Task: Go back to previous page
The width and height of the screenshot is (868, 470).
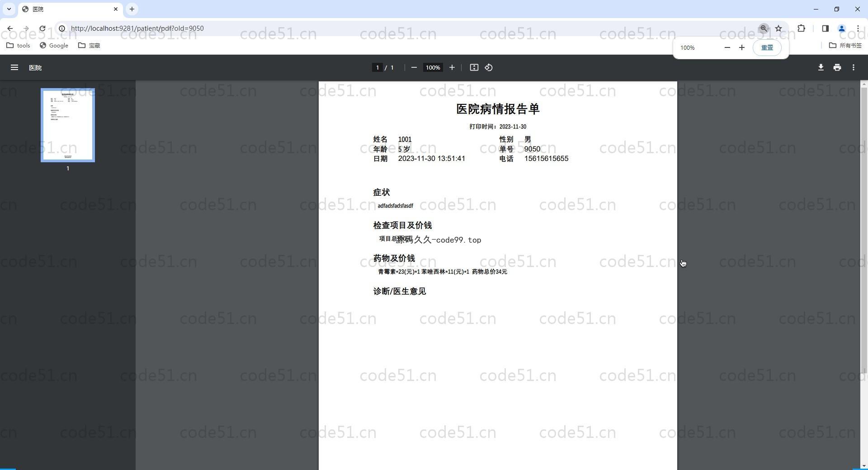Action: point(10,28)
